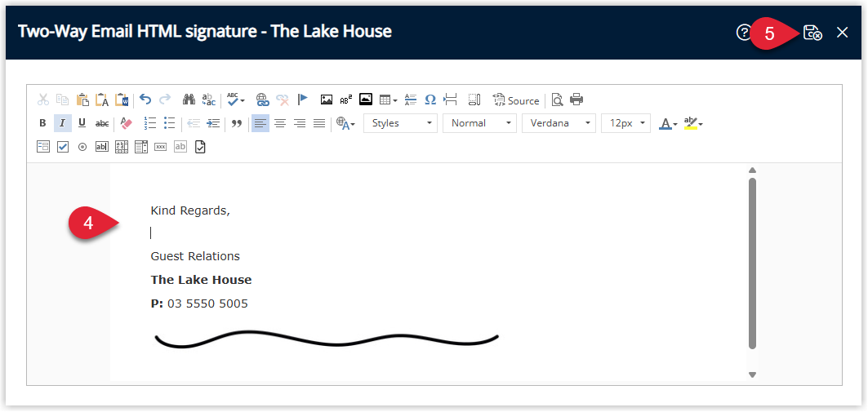Insert a horizontal line

410,100
